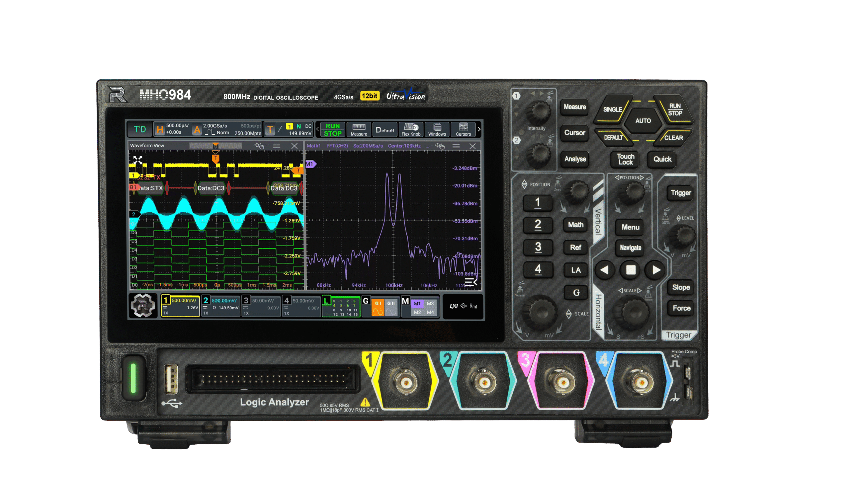Viewport: 850px width, 504px height.
Task: Toggle the G II generator output
Action: click(x=391, y=307)
